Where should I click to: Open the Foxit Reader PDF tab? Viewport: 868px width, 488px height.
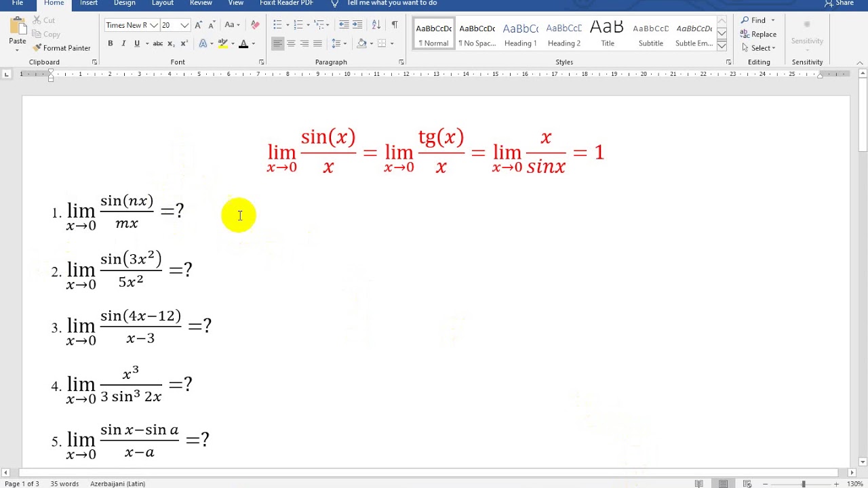287,3
